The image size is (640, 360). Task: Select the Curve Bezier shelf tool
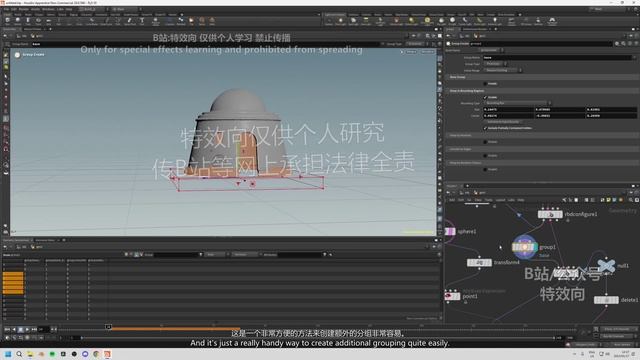coord(92,20)
